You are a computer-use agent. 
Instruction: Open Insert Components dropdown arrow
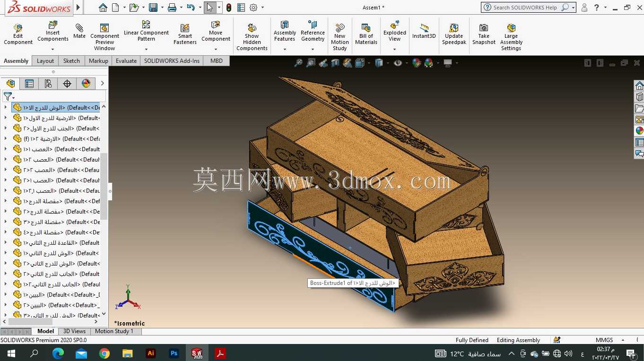pos(53,49)
